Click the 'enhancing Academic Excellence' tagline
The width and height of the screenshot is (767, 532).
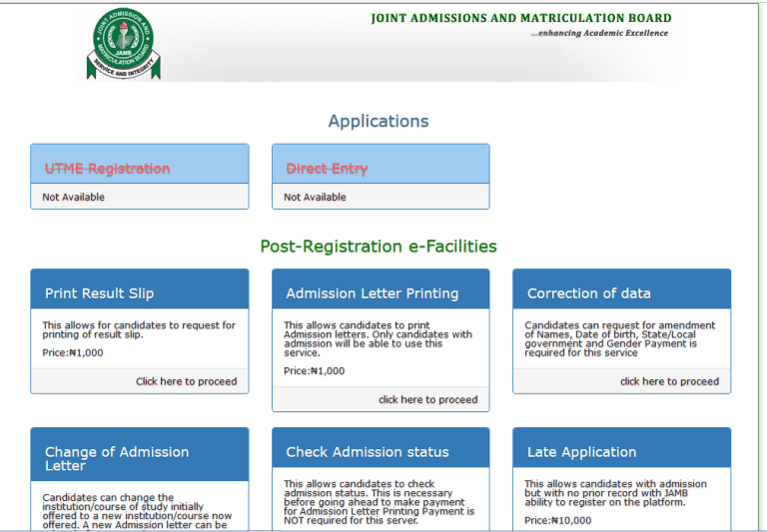point(599,33)
